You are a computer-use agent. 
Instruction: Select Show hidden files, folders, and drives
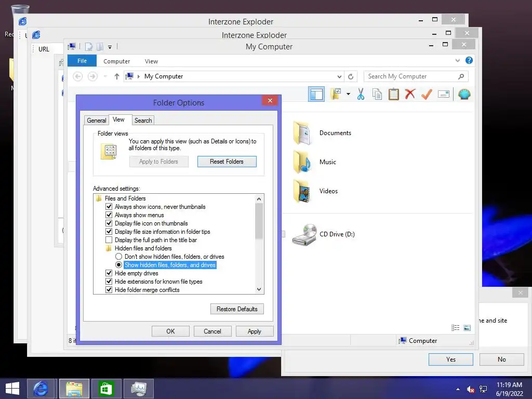pos(119,264)
